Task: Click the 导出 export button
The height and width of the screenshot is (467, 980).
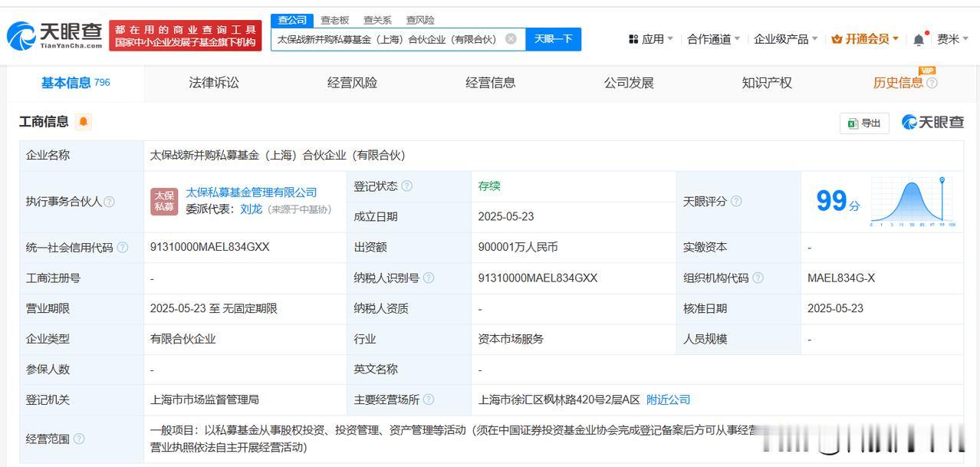Action: click(x=864, y=123)
